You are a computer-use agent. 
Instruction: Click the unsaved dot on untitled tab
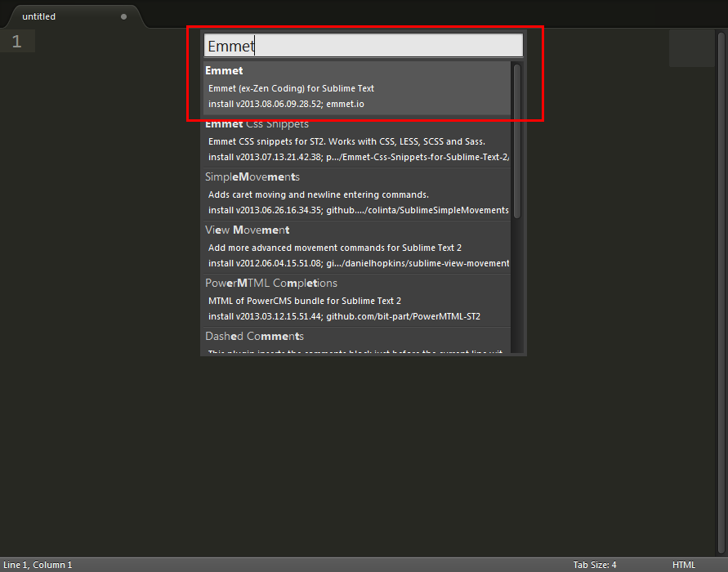click(123, 16)
